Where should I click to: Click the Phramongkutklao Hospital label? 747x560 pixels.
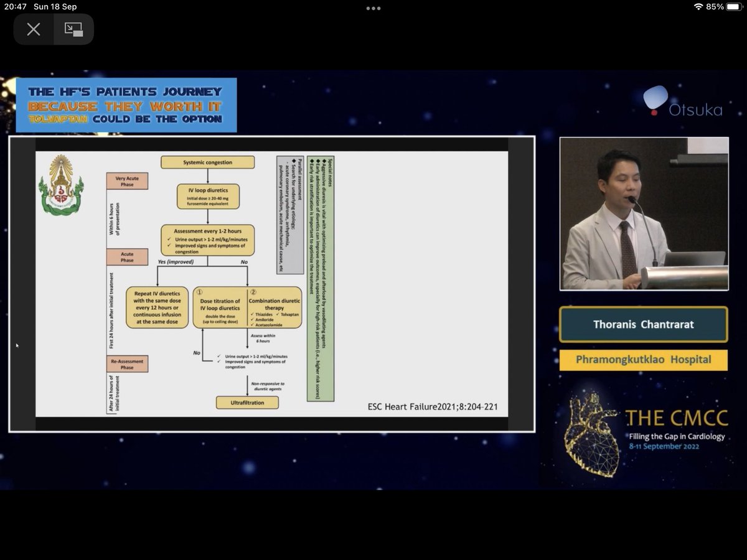coord(643,360)
